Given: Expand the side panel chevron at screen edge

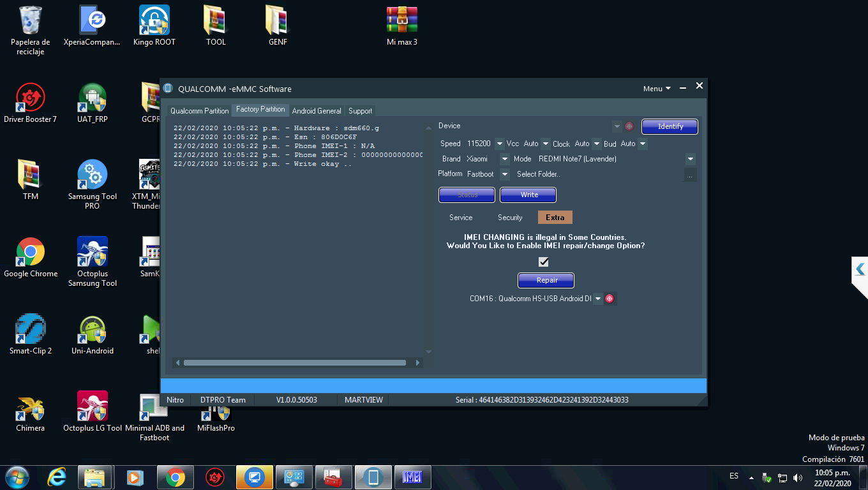Looking at the screenshot, I should coord(860,270).
